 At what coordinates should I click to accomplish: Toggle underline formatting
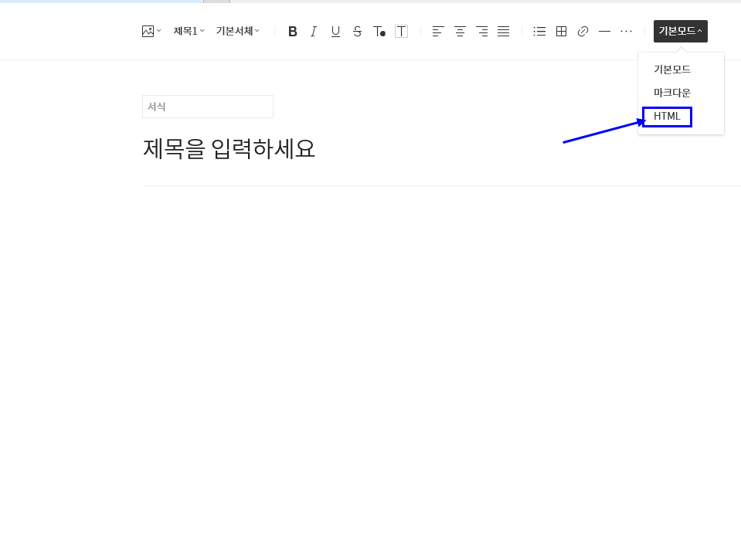tap(335, 32)
